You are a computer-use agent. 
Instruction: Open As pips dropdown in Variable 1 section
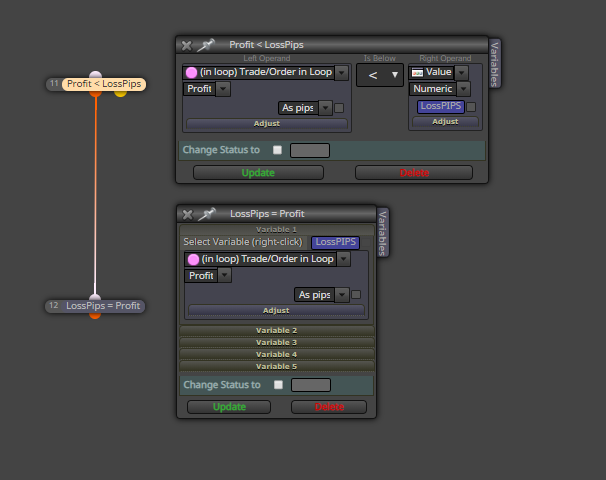click(x=342, y=295)
